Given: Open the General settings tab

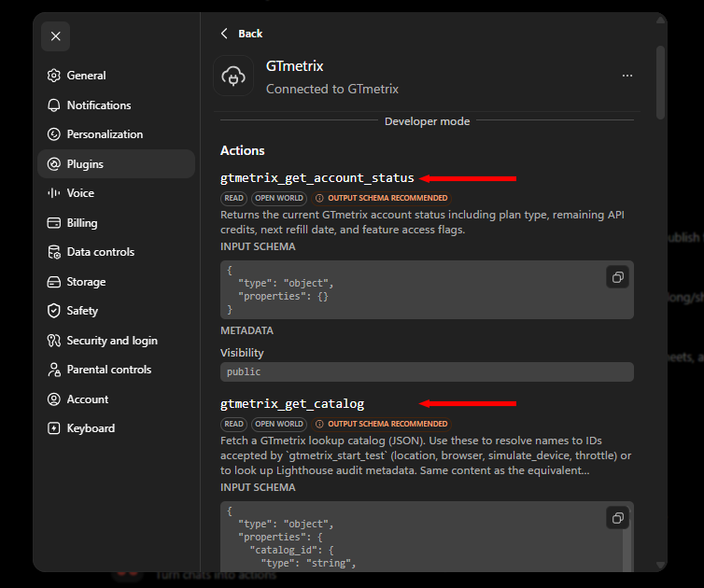Looking at the screenshot, I should point(116,76).
